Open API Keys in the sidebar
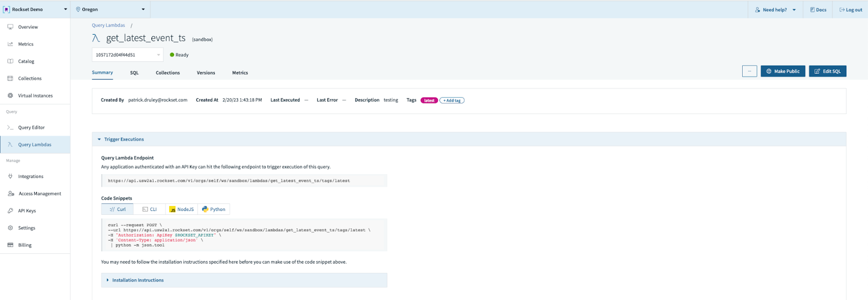The height and width of the screenshot is (300, 868). pos(35,210)
